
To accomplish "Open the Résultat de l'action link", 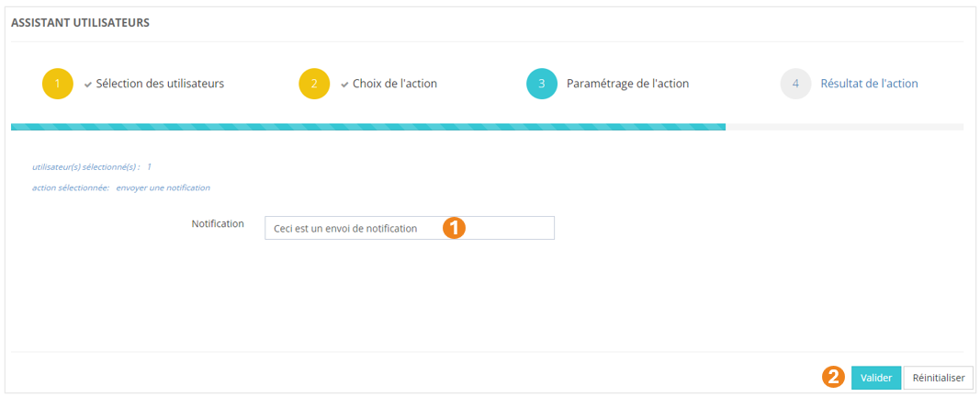I will pyautogui.click(x=869, y=84).
